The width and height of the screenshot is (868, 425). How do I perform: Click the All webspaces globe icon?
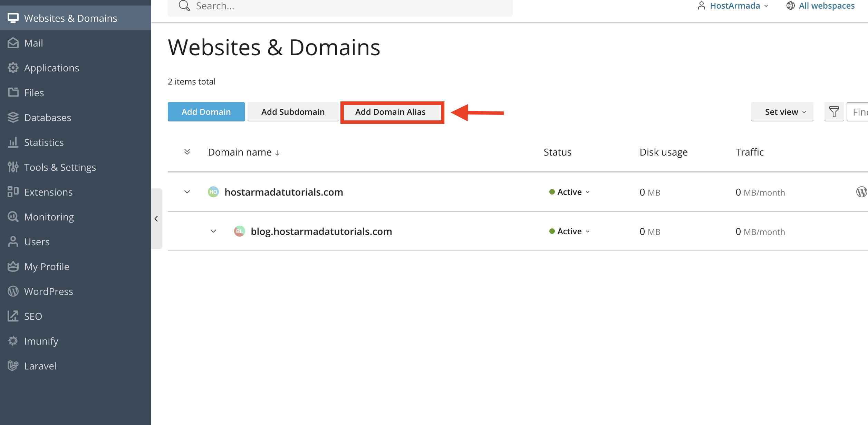[790, 6]
